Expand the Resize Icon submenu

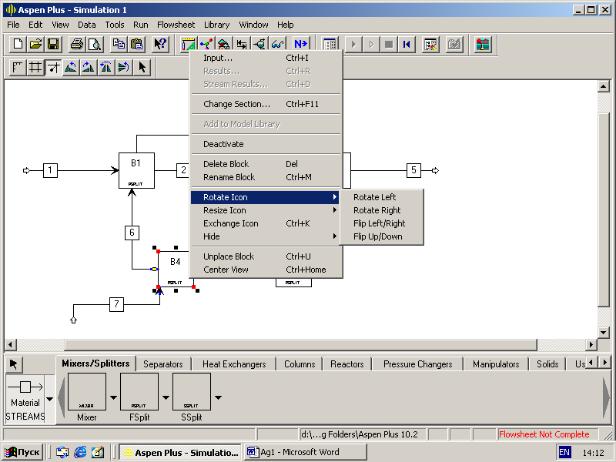[265, 210]
